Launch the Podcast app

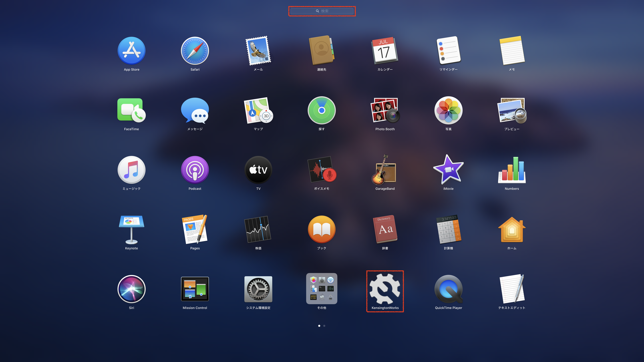[195, 170]
